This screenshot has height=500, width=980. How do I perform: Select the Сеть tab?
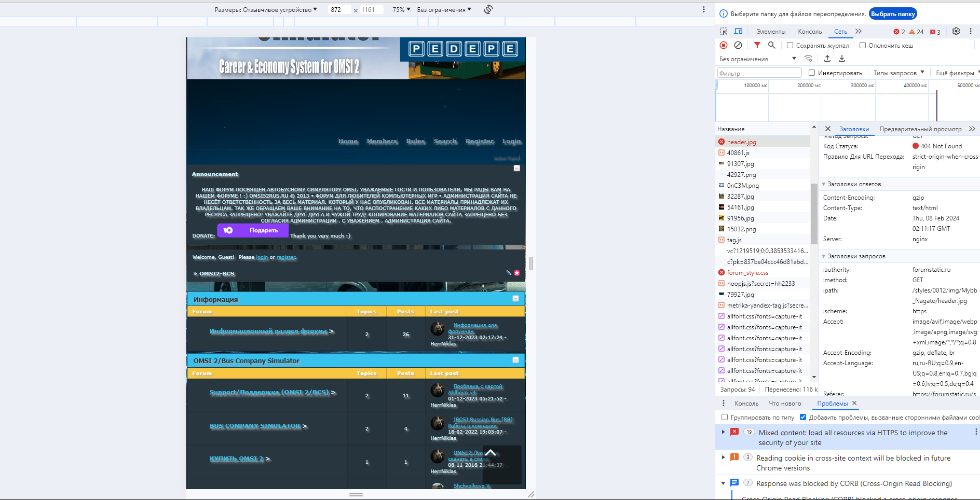pyautogui.click(x=840, y=32)
